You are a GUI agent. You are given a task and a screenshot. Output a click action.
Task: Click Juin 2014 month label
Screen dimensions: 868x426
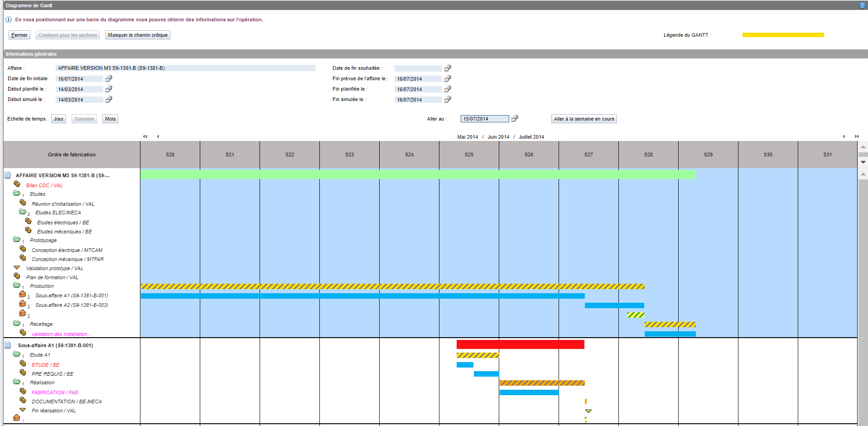pos(498,137)
